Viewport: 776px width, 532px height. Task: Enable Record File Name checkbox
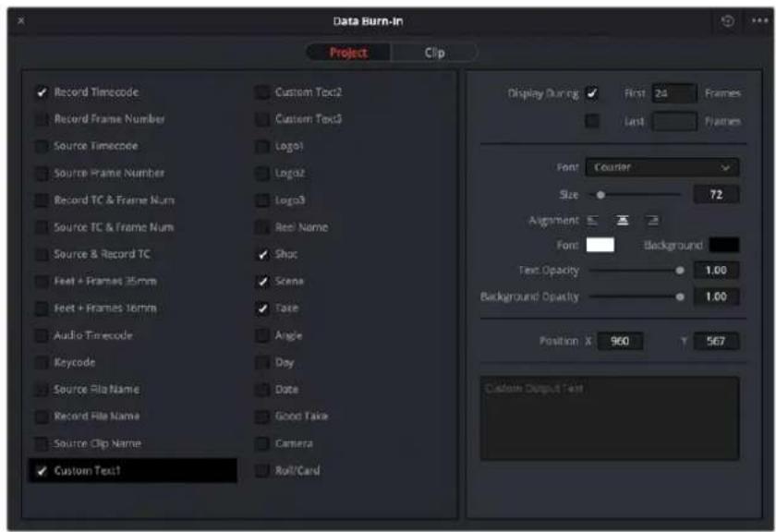point(42,417)
